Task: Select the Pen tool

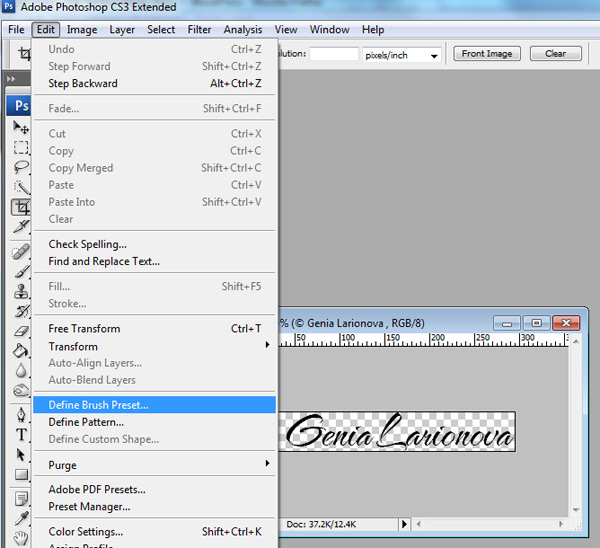Action: pos(21,415)
